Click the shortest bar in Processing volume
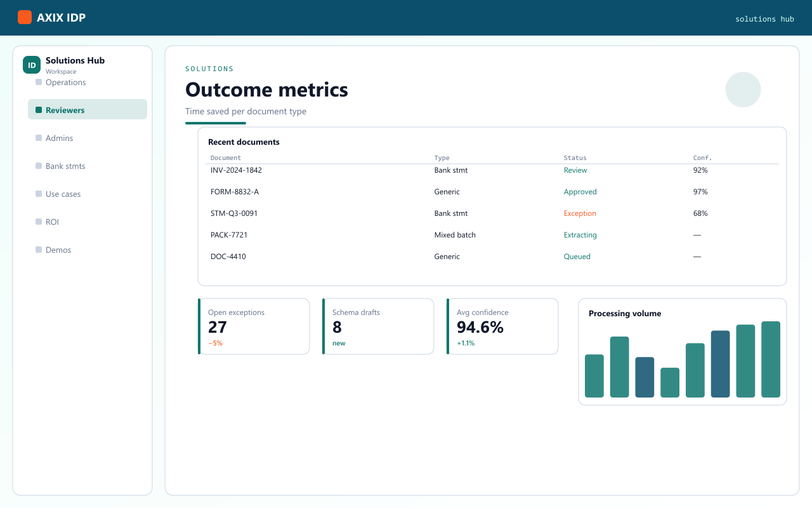The width and height of the screenshot is (812, 508). pyautogui.click(x=670, y=382)
